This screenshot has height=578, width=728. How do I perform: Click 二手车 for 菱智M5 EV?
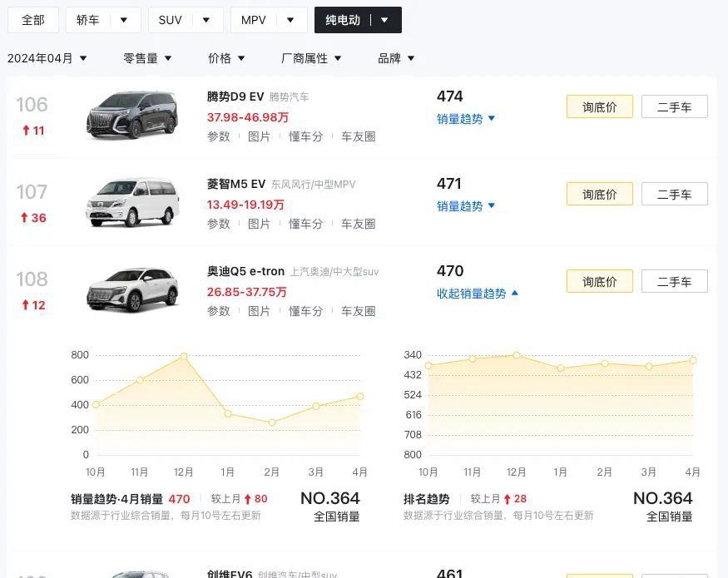coord(675,194)
